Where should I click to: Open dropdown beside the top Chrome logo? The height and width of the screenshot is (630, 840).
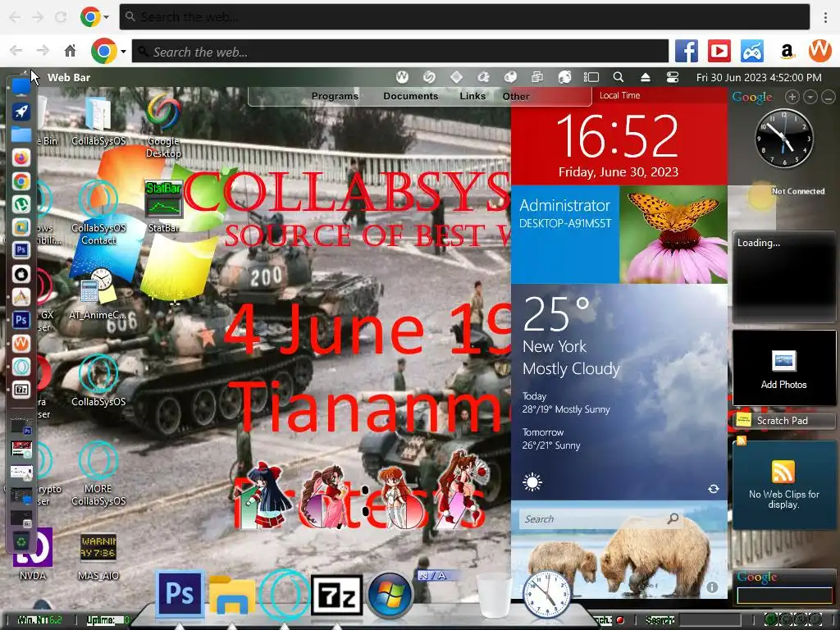click(x=106, y=17)
